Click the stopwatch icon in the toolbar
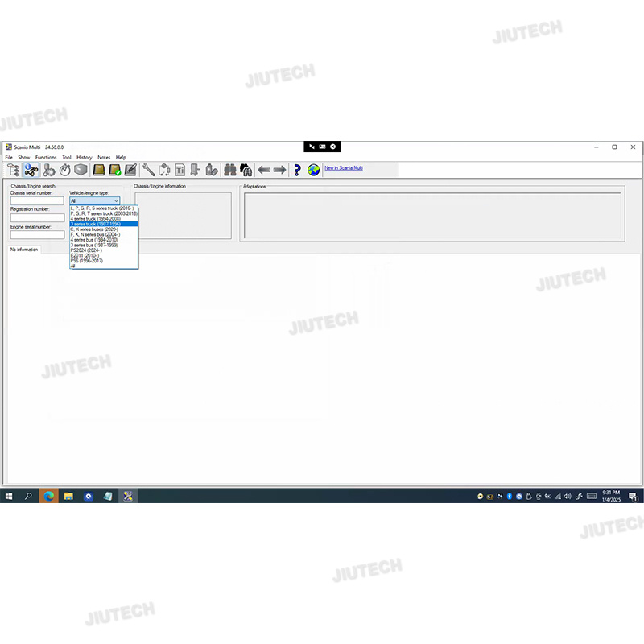The image size is (644, 644). coord(64,170)
